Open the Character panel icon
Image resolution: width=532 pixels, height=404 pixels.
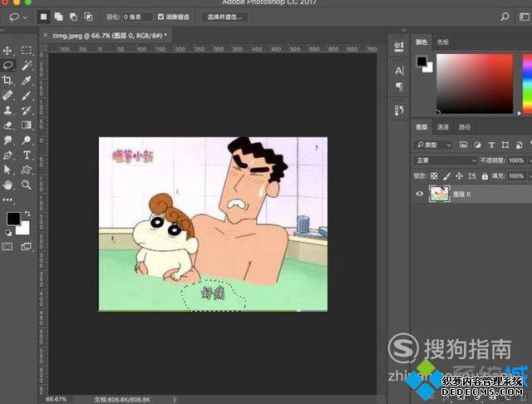[399, 71]
